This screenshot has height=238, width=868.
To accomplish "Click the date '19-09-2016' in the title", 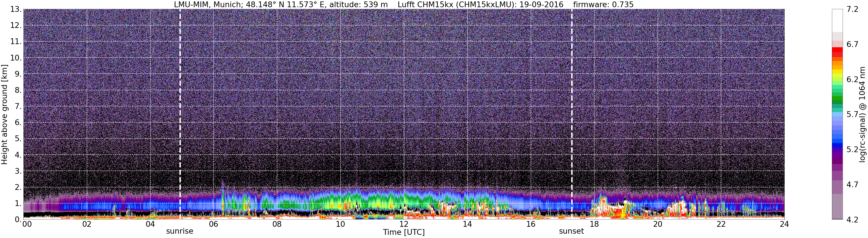I will (x=541, y=5).
